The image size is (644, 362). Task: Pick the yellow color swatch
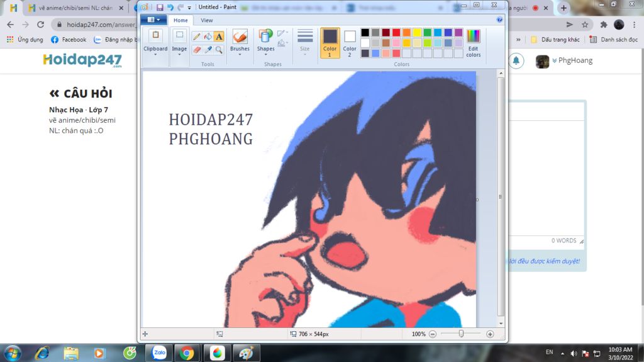tap(417, 33)
